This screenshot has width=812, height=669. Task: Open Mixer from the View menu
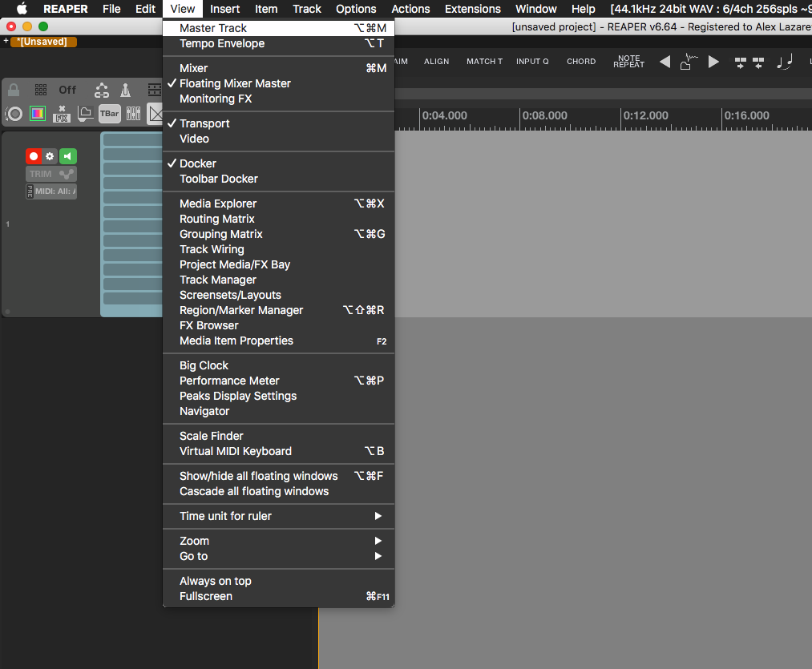coord(279,68)
